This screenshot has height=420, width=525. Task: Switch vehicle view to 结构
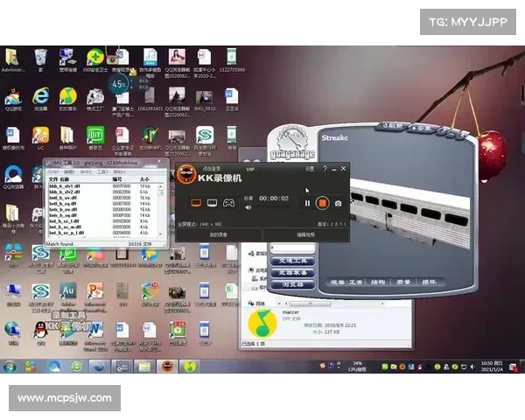(377, 282)
